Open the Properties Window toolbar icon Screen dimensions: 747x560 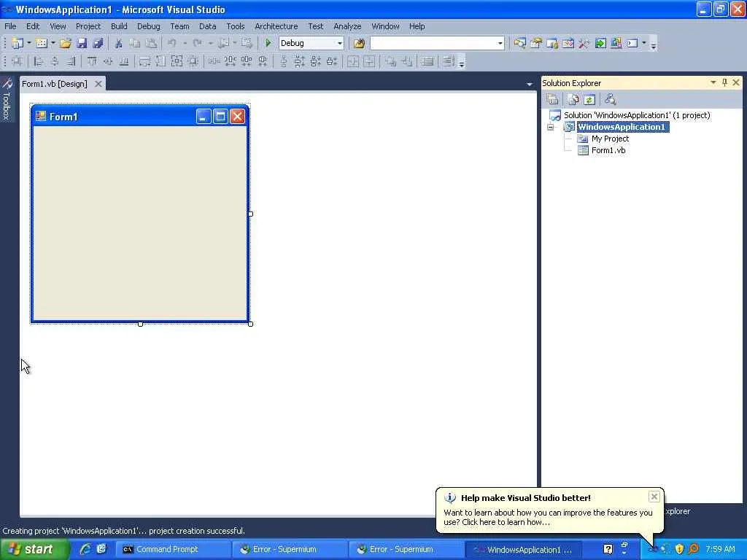point(536,43)
